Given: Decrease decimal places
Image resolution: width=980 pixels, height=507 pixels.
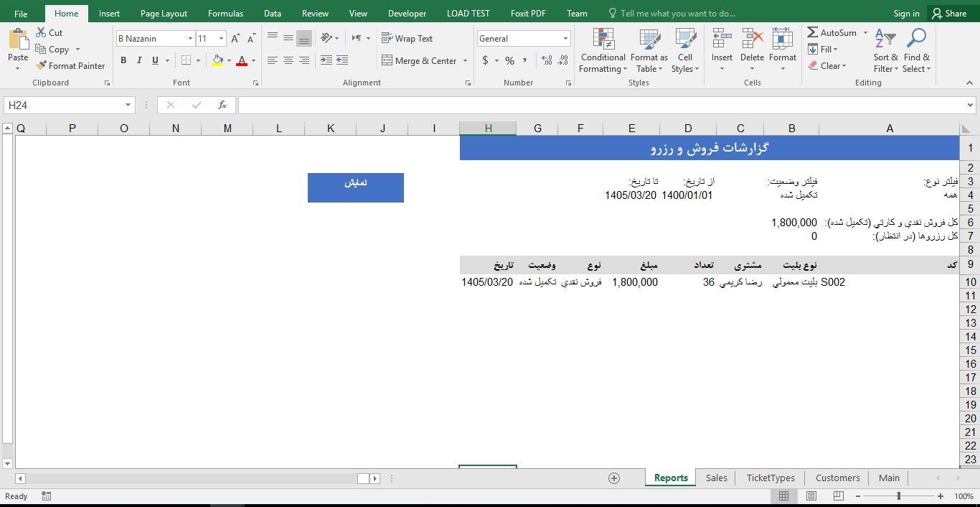Looking at the screenshot, I should [562, 60].
